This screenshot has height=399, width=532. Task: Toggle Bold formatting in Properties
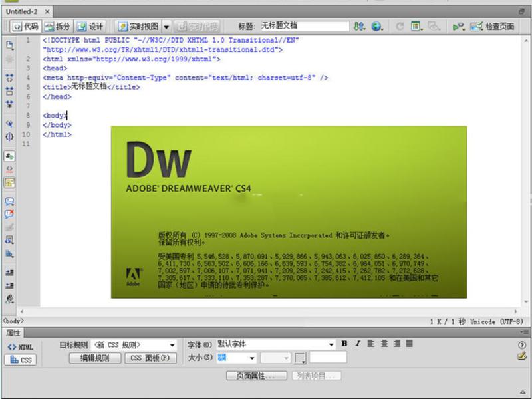coord(344,344)
